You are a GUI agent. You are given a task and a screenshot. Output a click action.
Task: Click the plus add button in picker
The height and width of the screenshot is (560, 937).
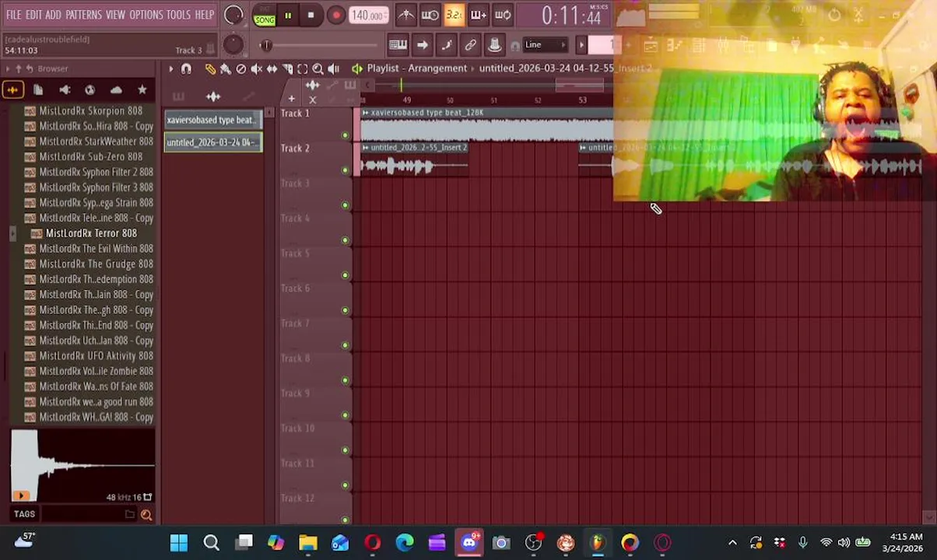point(291,99)
